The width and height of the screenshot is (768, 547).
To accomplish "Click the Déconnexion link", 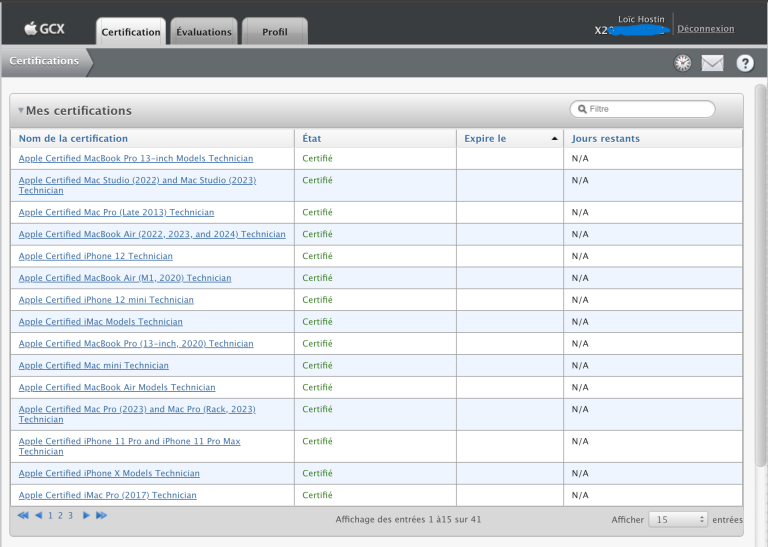I will (706, 29).
